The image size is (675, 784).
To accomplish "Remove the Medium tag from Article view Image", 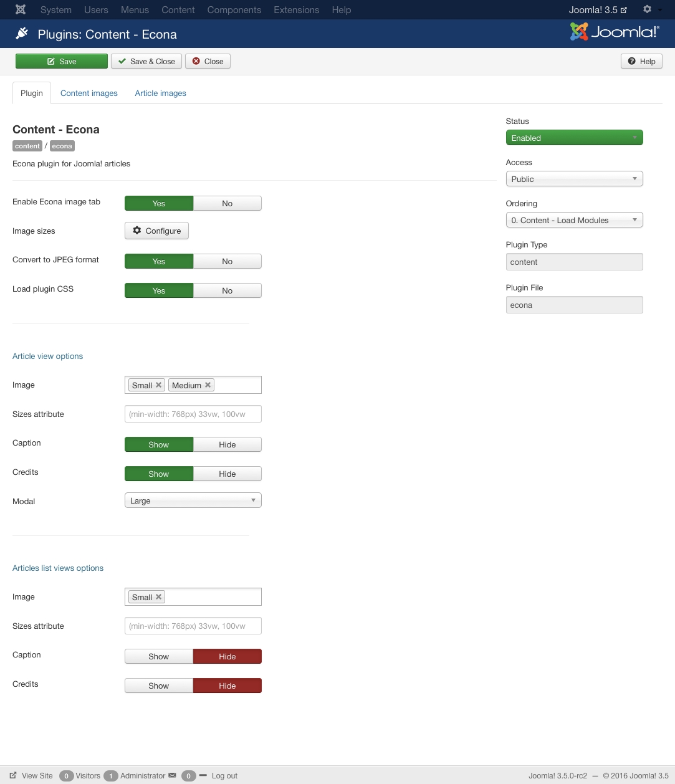I will [208, 385].
